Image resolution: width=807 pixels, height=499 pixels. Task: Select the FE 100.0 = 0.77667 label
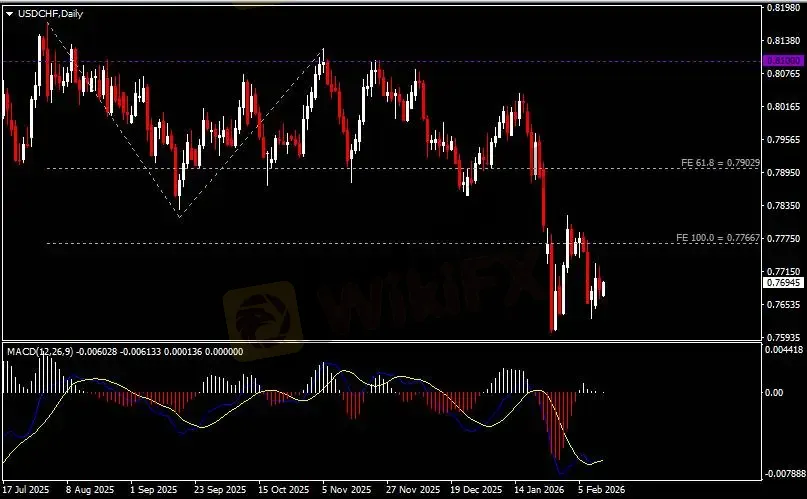click(x=717, y=238)
